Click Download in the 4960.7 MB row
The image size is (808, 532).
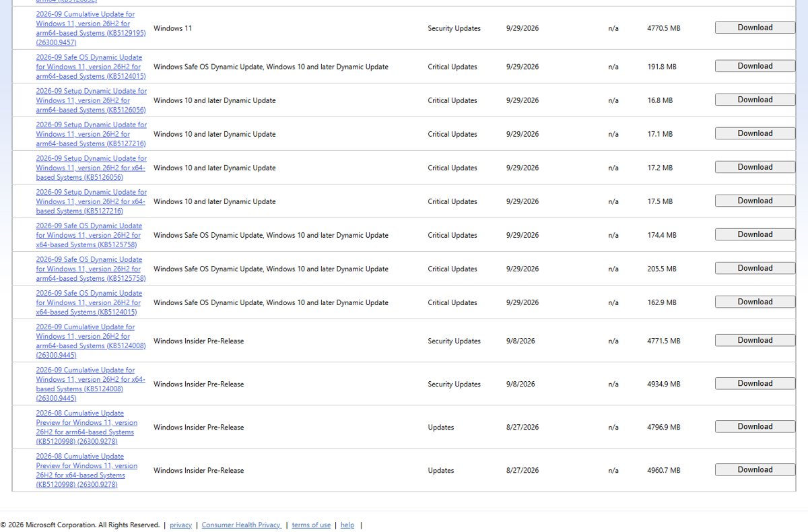[755, 469]
